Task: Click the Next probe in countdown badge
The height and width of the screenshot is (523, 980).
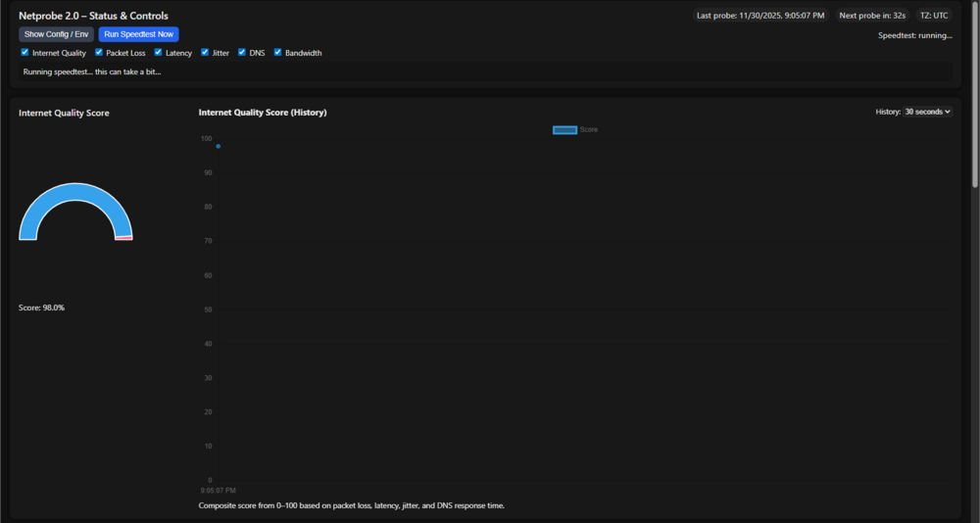Action: [872, 16]
